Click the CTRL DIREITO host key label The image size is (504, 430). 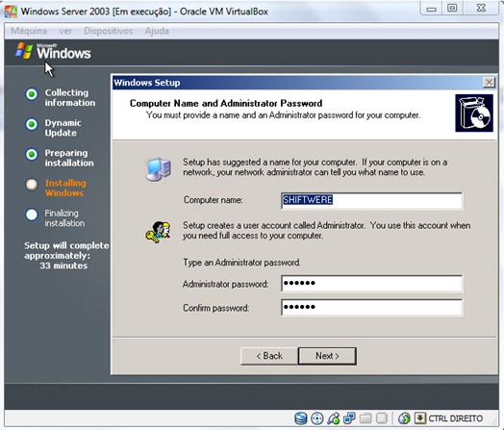456,418
